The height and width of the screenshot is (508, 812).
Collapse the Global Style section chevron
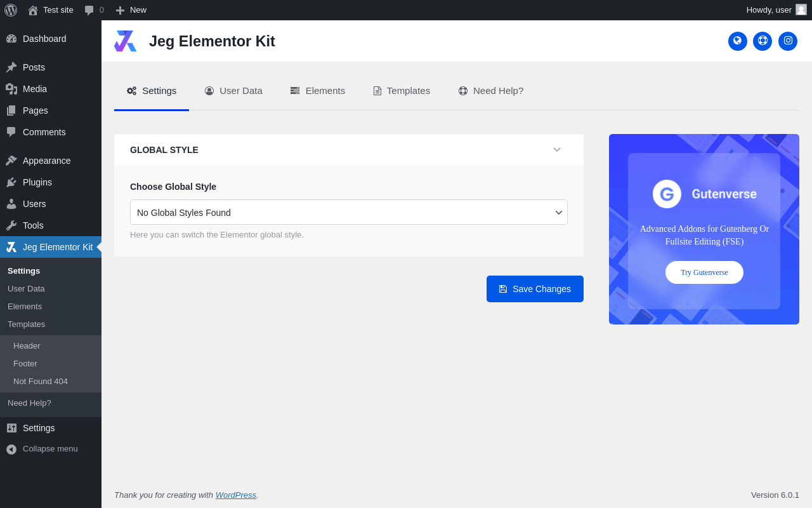click(557, 150)
